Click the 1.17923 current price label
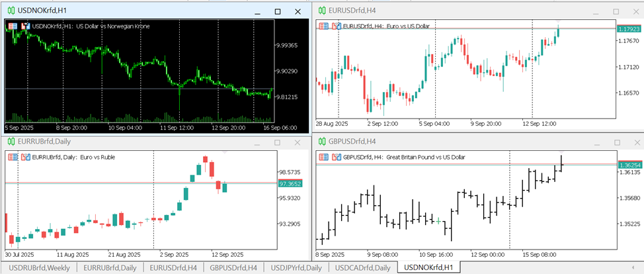Viewport: 644px width, 274px height. 628,28
